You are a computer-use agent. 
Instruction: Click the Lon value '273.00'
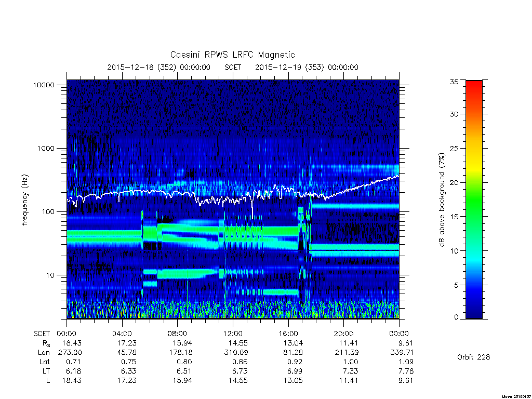[70, 353]
